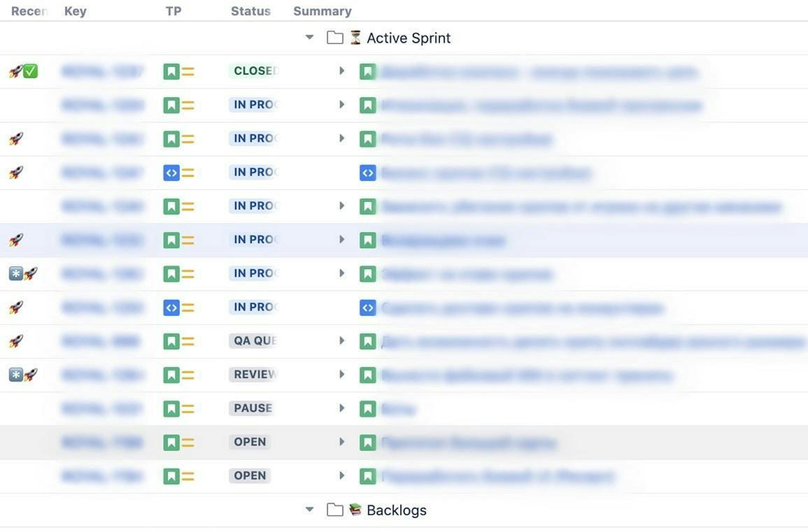This screenshot has height=532, width=808.
Task: Click the rocket icon in the REVIEW row
Action: [31, 375]
